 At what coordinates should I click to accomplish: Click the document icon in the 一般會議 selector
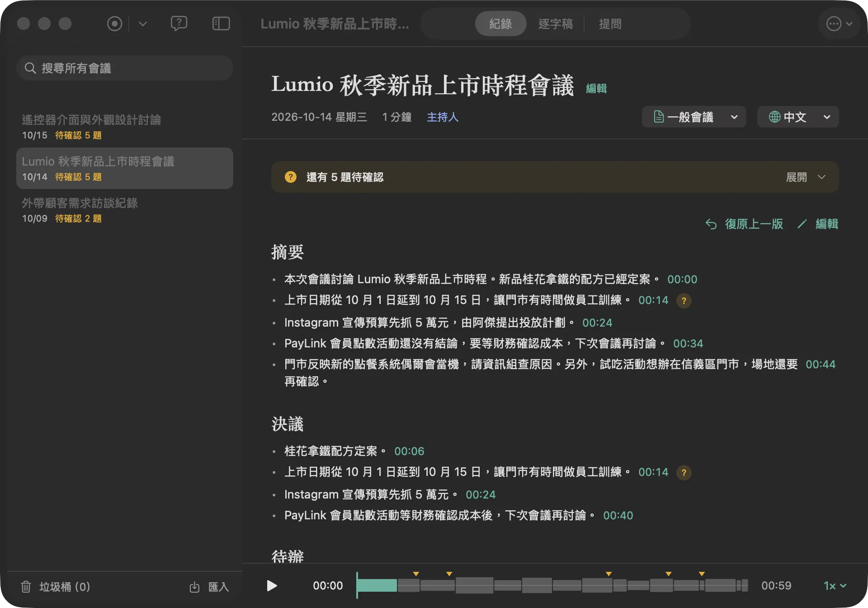coord(659,117)
